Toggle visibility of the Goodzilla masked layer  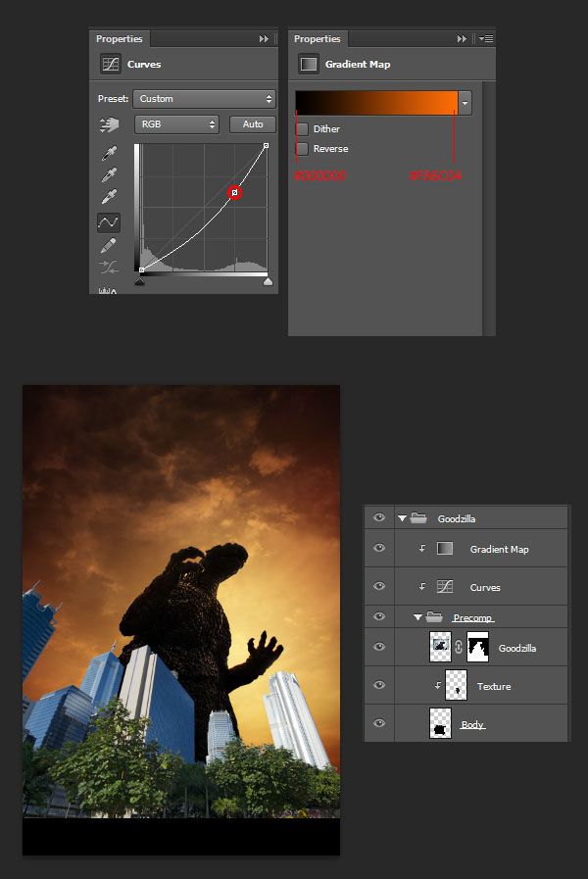coord(379,647)
